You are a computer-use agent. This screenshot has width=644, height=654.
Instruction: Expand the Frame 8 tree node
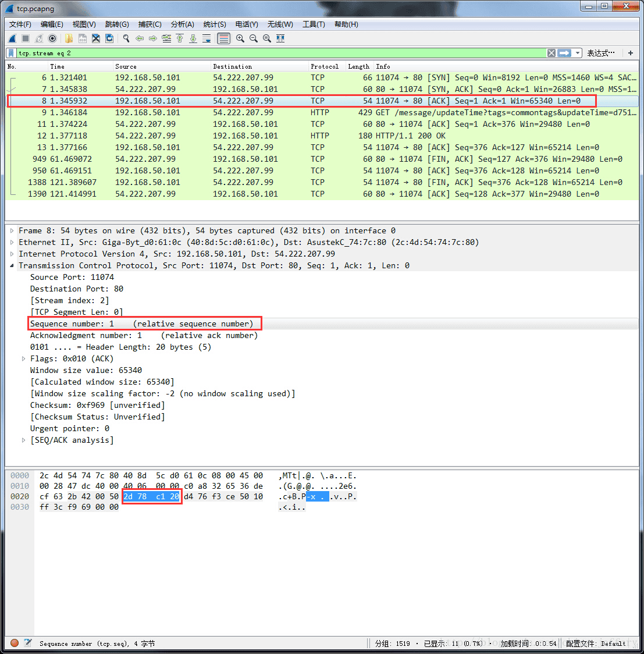[x=12, y=231]
